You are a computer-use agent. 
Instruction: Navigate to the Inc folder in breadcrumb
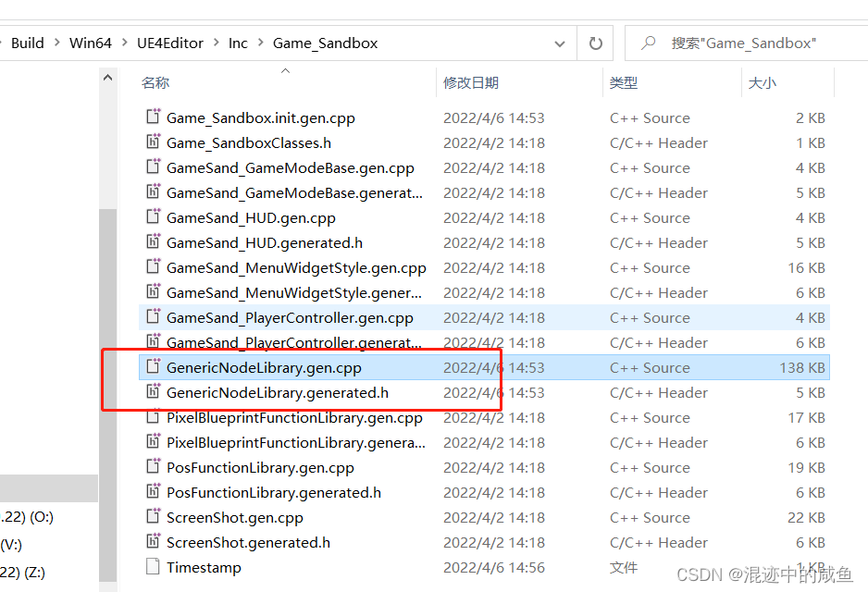[x=238, y=43]
